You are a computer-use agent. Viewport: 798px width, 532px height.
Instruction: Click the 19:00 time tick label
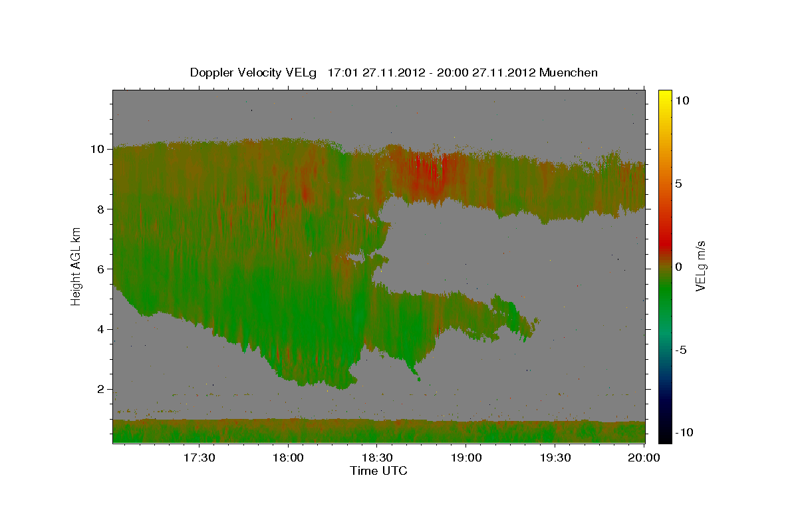tap(466, 458)
